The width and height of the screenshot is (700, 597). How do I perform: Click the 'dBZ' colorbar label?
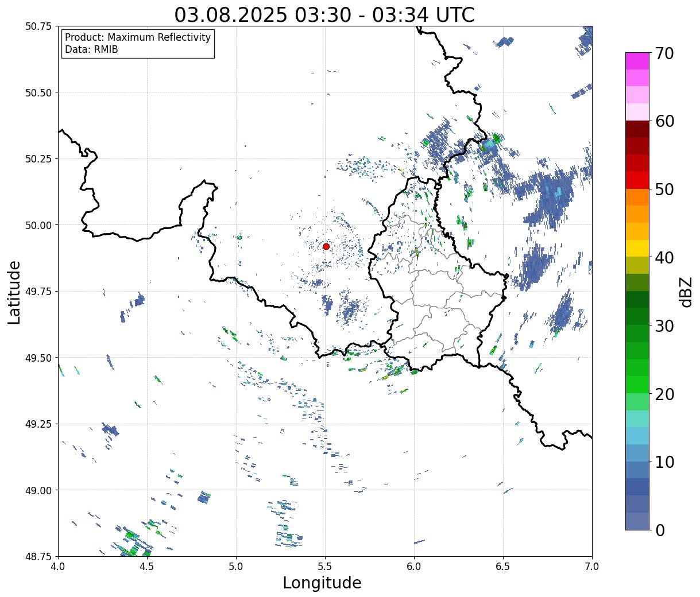point(686,291)
